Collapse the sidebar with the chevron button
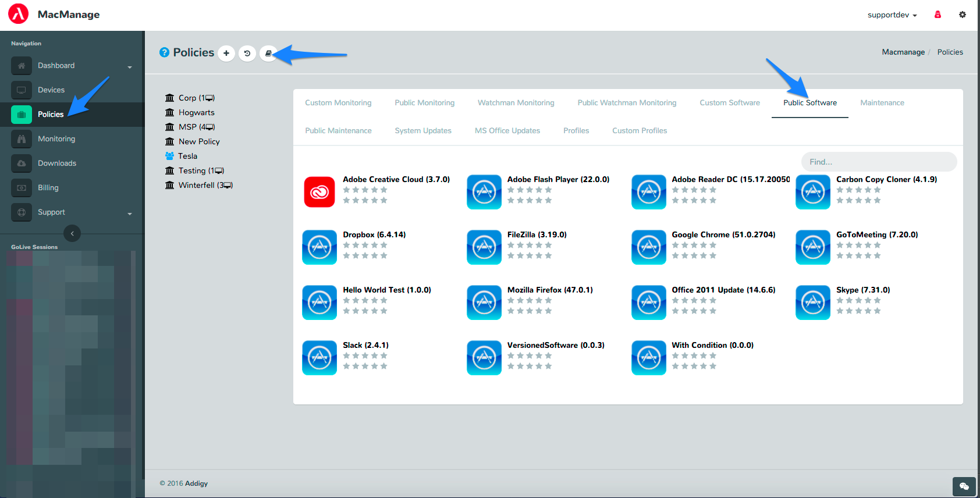Screen dimensions: 980x498 pos(72,233)
